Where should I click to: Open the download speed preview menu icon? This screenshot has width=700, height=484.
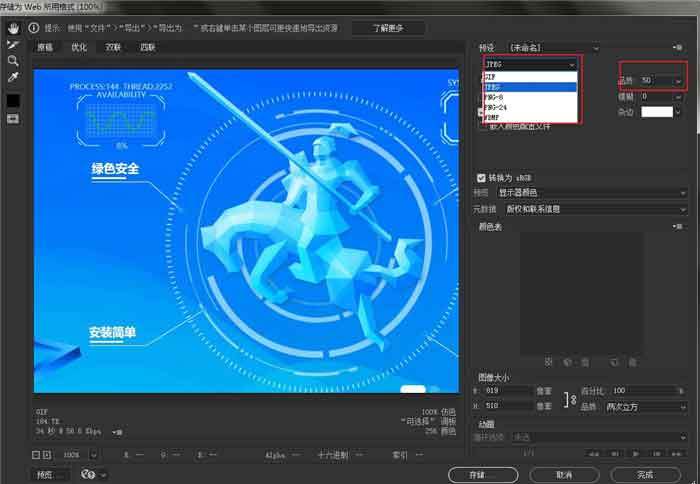(117, 432)
